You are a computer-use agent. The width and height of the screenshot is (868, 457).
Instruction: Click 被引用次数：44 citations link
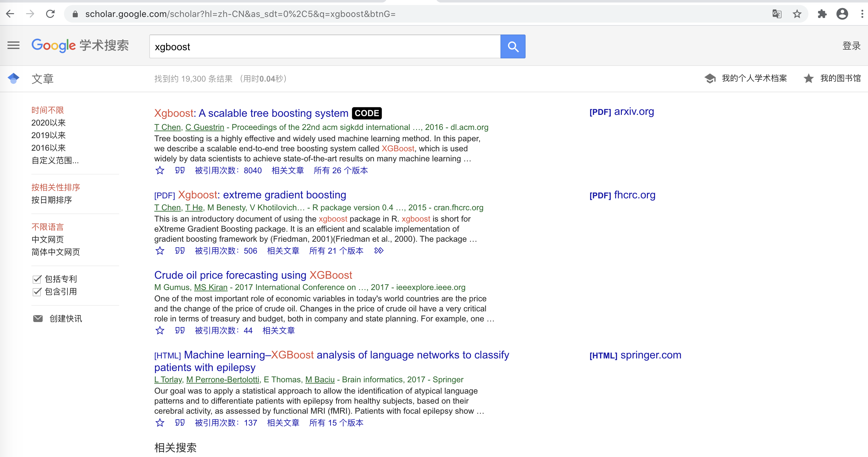pyautogui.click(x=223, y=331)
